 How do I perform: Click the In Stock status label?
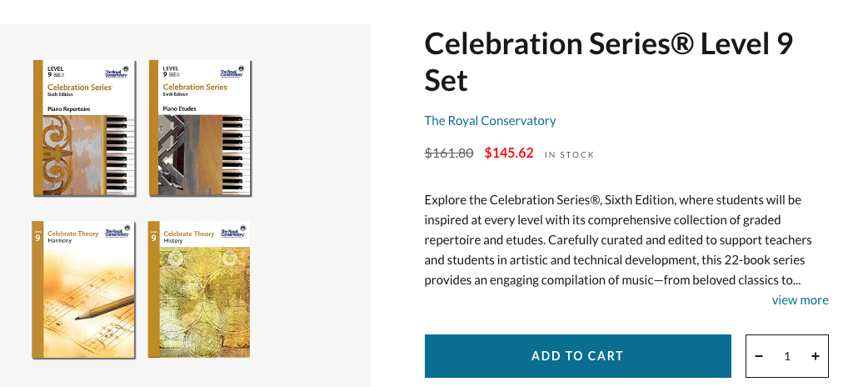(570, 154)
